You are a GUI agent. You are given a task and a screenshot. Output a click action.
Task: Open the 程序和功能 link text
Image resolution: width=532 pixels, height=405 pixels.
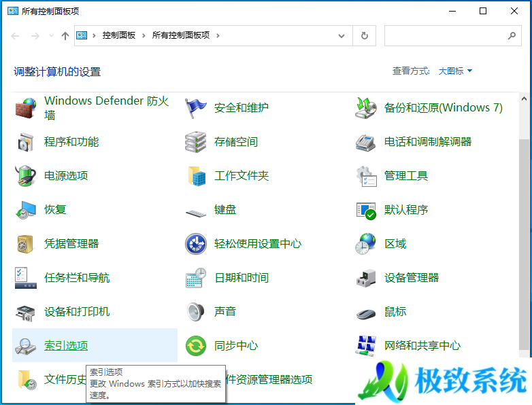71,141
